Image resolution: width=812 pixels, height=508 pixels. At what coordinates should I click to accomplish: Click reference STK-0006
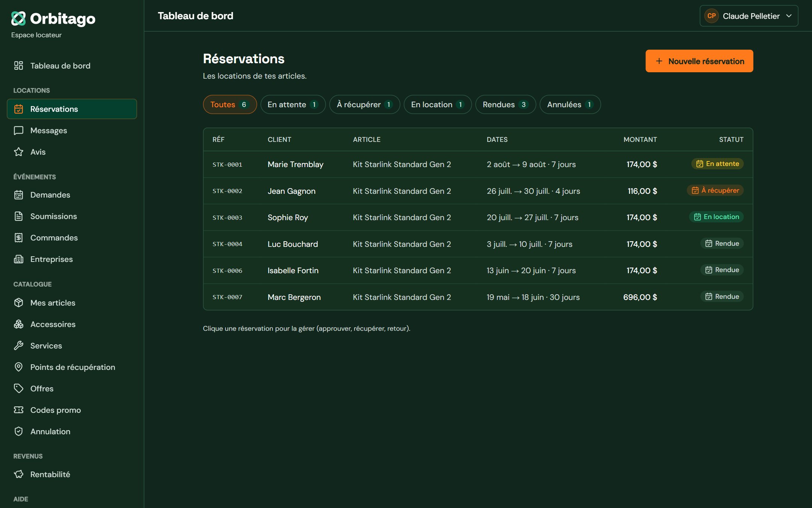227,271
